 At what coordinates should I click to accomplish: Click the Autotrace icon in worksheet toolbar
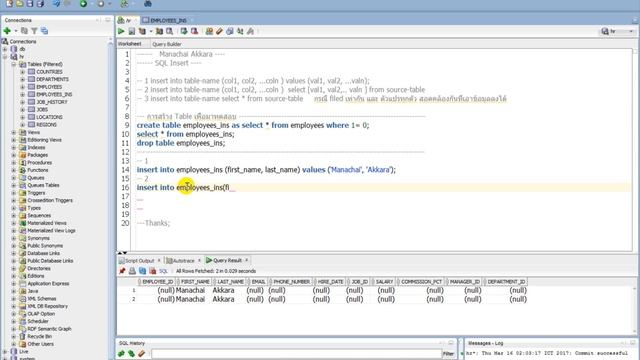pyautogui.click(x=159, y=31)
